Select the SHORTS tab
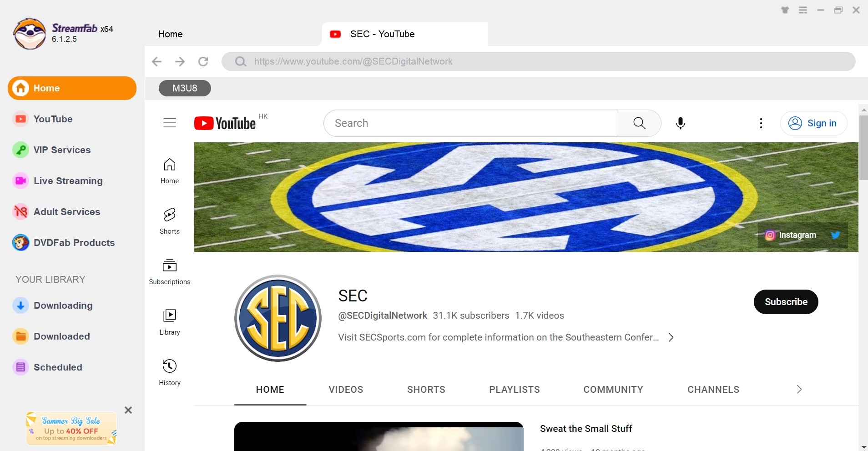Viewport: 868px width, 451px height. coord(426,390)
